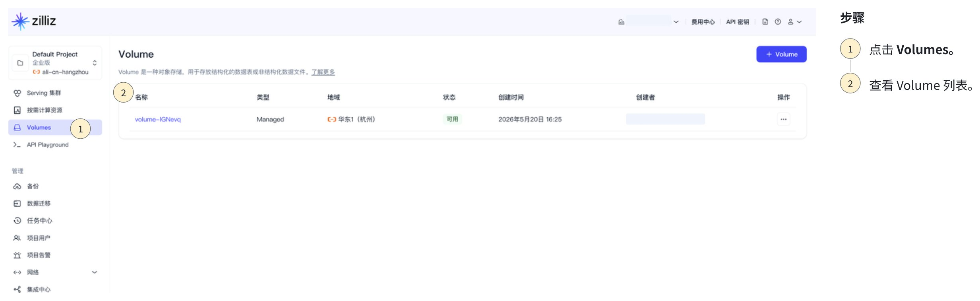This screenshot has height=301, width=980.
Task: Click the 操作 column header
Action: [x=784, y=97]
